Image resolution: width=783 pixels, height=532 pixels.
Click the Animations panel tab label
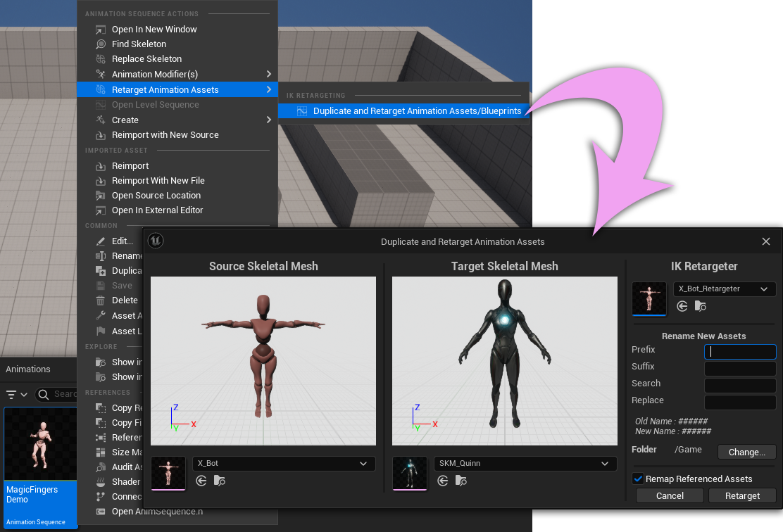tap(28, 369)
